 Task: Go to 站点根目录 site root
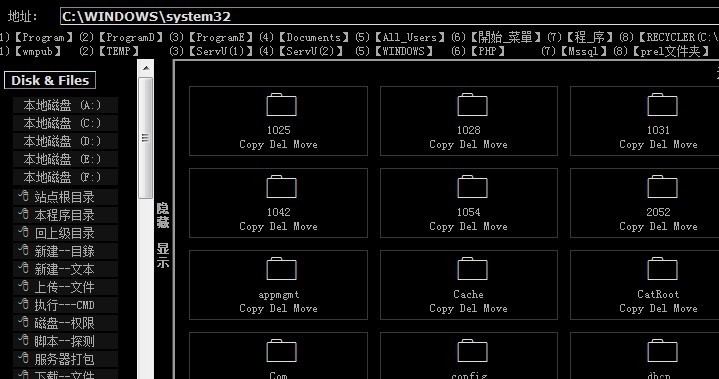[x=66, y=197]
